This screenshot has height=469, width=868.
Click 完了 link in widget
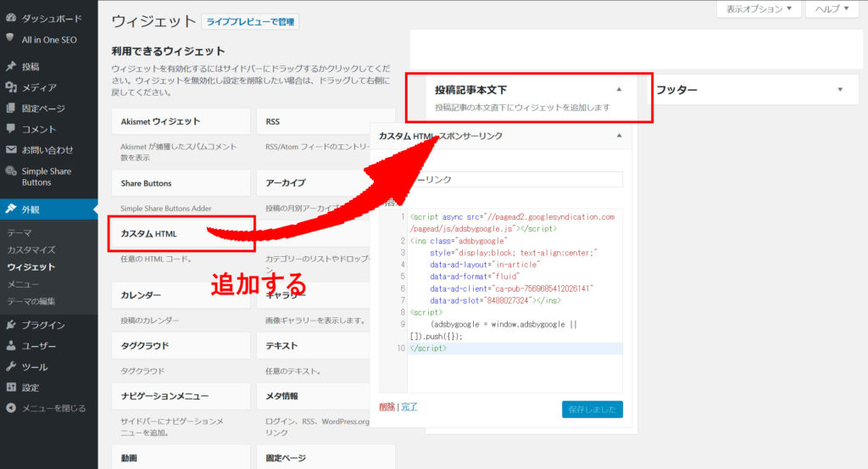coord(409,406)
